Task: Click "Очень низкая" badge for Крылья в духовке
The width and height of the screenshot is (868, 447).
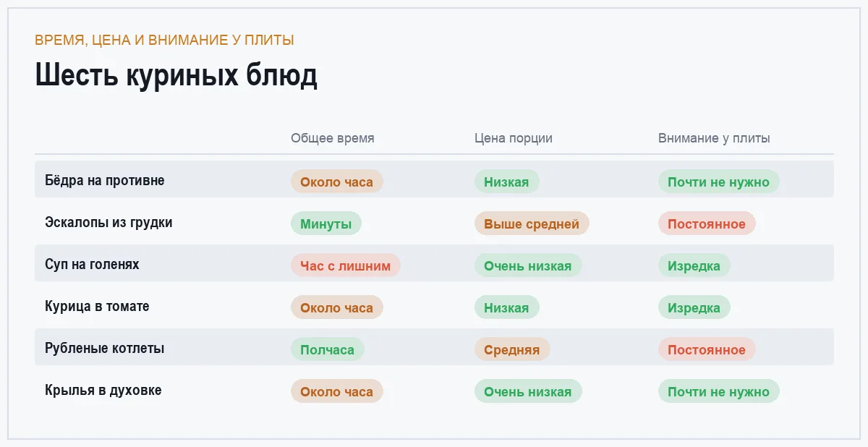Action: pyautogui.click(x=528, y=391)
